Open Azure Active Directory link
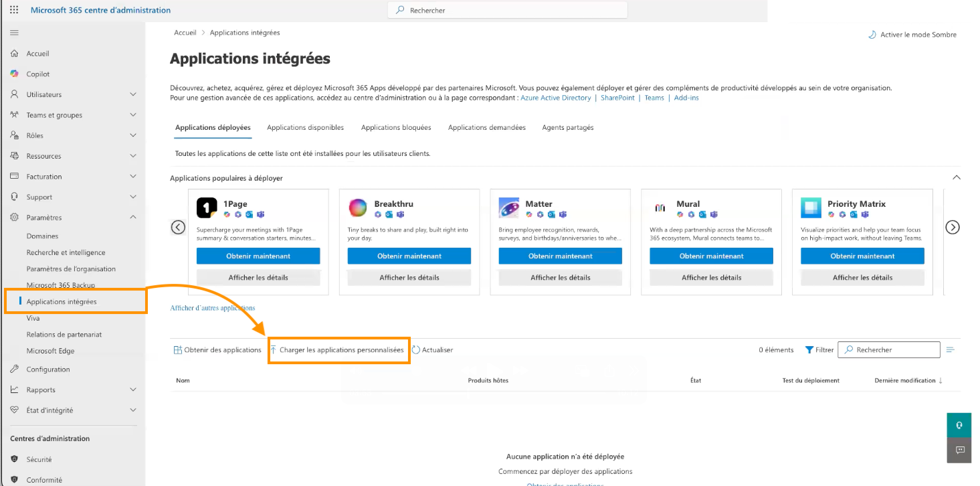 pyautogui.click(x=555, y=98)
